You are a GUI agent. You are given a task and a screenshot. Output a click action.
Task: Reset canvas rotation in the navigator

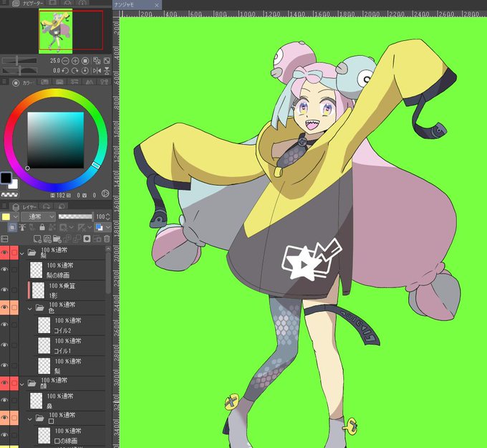coord(85,71)
